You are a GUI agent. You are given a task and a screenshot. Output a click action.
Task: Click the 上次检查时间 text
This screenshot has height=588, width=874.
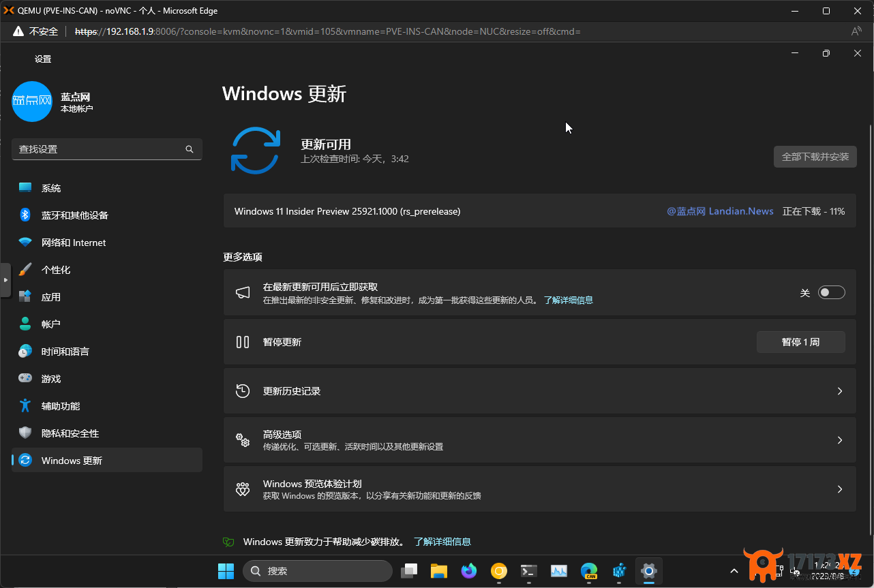(x=355, y=159)
